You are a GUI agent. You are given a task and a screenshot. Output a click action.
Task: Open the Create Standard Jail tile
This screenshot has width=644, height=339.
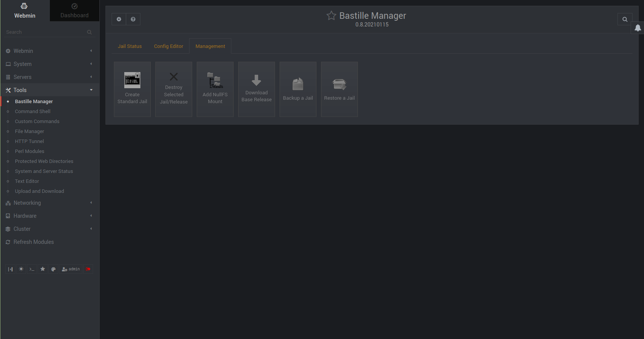[132, 89]
